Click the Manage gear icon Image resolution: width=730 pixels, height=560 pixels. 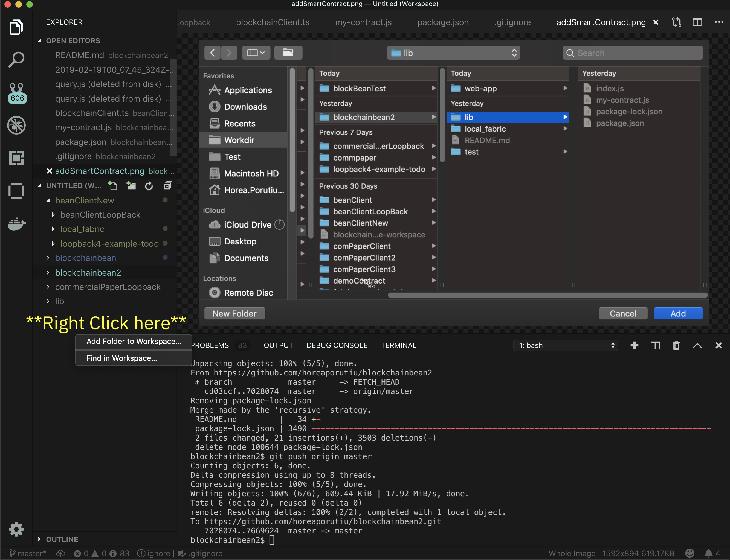pyautogui.click(x=16, y=529)
